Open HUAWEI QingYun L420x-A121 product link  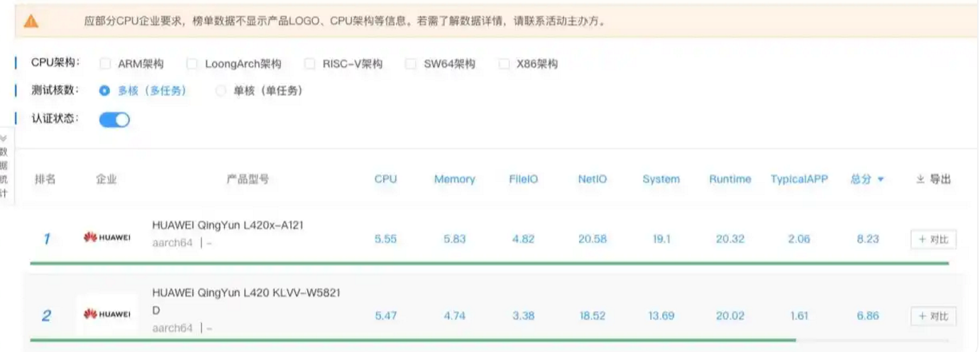tap(228, 225)
